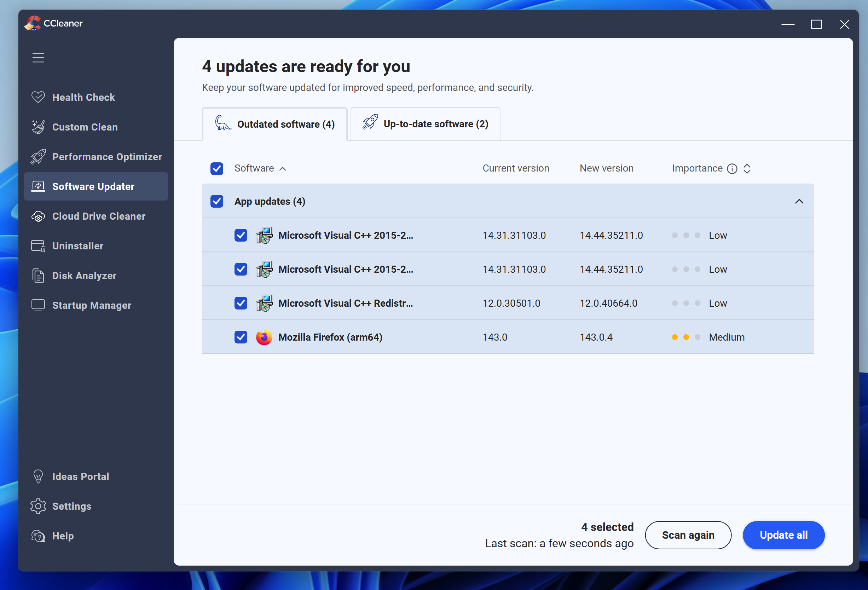This screenshot has width=868, height=590.
Task: Sort by Importance using arrows
Action: [747, 169]
